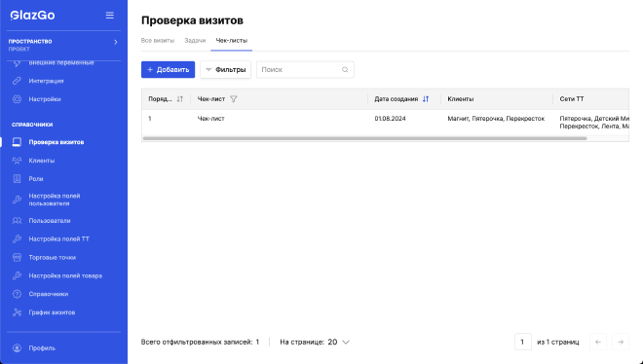The height and width of the screenshot is (364, 643).
Task: Click the date cell 01.08.2024
Action: coord(390,119)
